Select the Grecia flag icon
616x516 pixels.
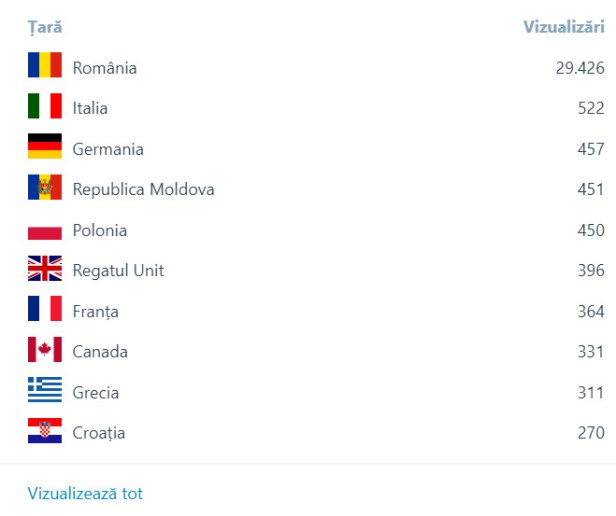(45, 392)
